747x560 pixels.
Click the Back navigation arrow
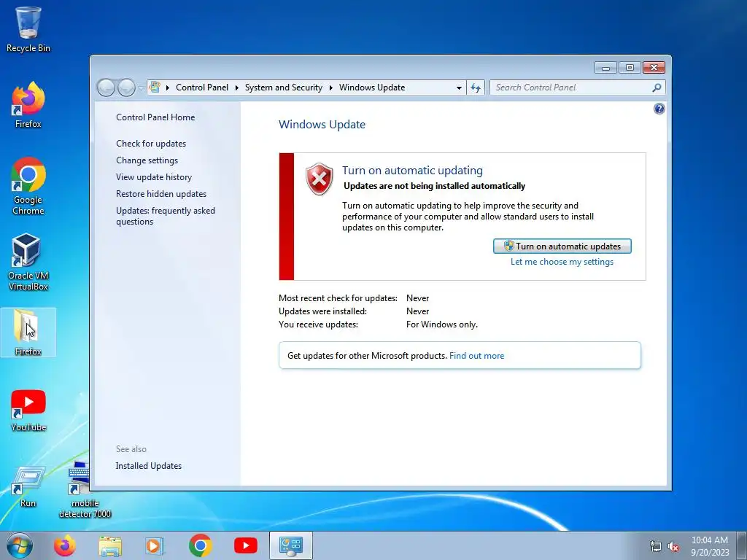pos(106,87)
